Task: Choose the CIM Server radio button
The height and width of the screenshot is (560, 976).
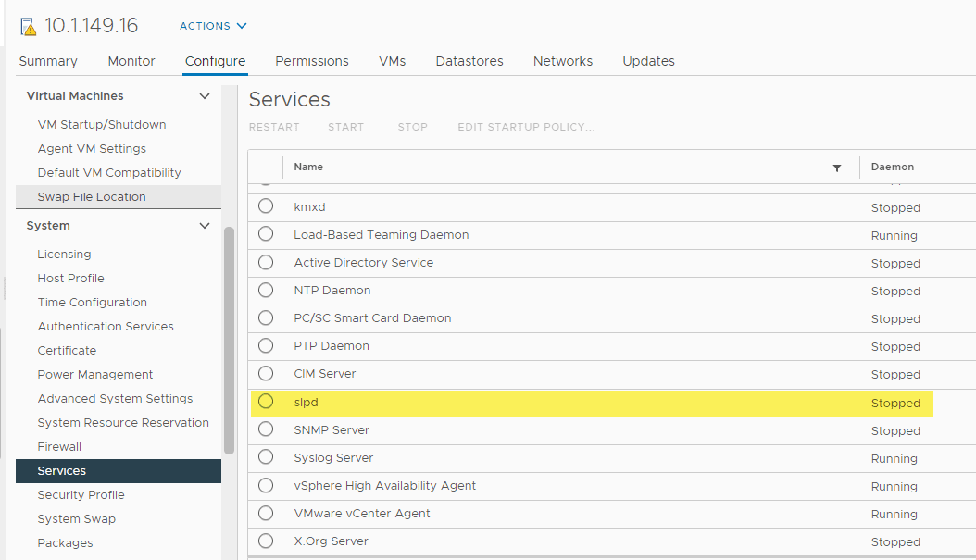Action: click(x=266, y=373)
